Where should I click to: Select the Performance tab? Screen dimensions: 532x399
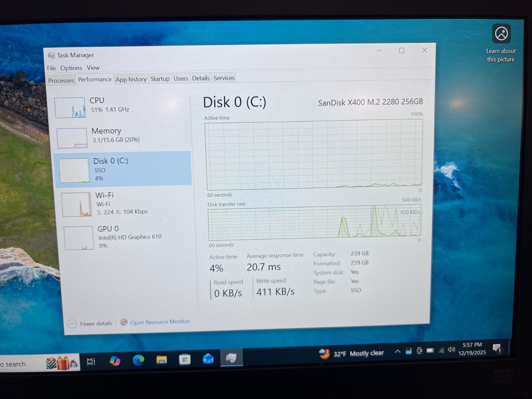(95, 79)
